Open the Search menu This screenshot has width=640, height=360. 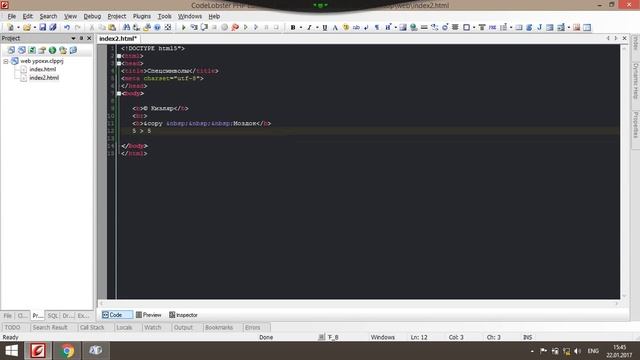coord(48,16)
